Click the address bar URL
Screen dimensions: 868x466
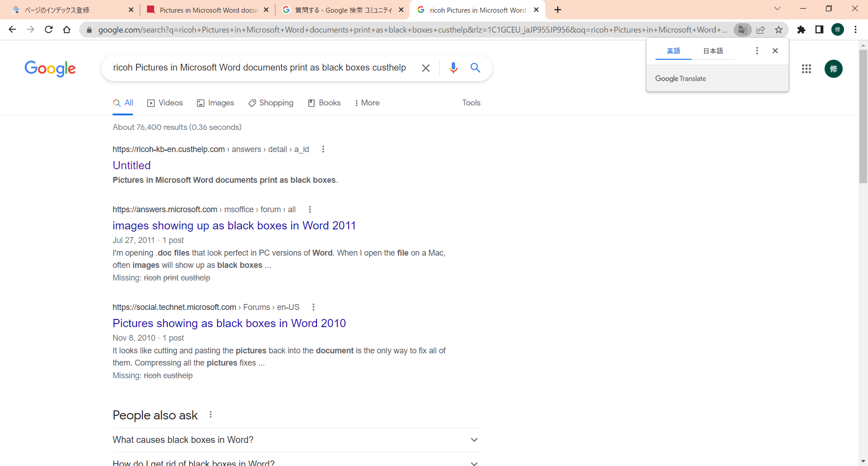(x=412, y=29)
